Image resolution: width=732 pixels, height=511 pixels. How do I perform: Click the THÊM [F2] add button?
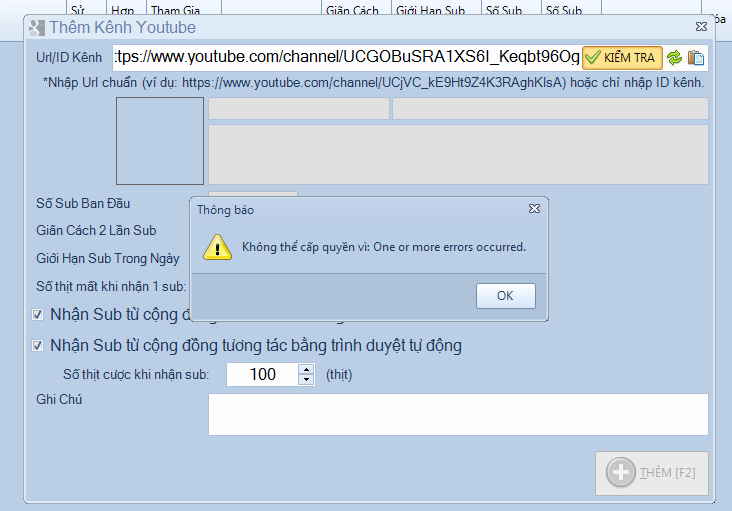coord(652,473)
